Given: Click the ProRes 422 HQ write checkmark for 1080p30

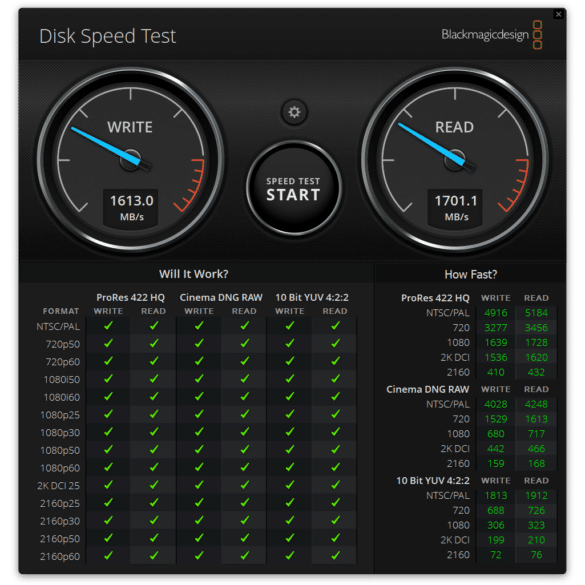Looking at the screenshot, I should click(x=108, y=432).
